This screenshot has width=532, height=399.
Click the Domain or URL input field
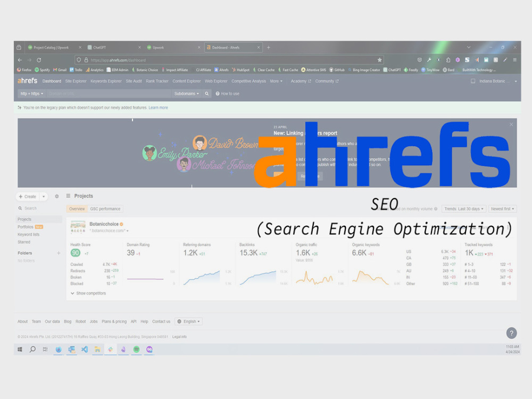point(109,94)
